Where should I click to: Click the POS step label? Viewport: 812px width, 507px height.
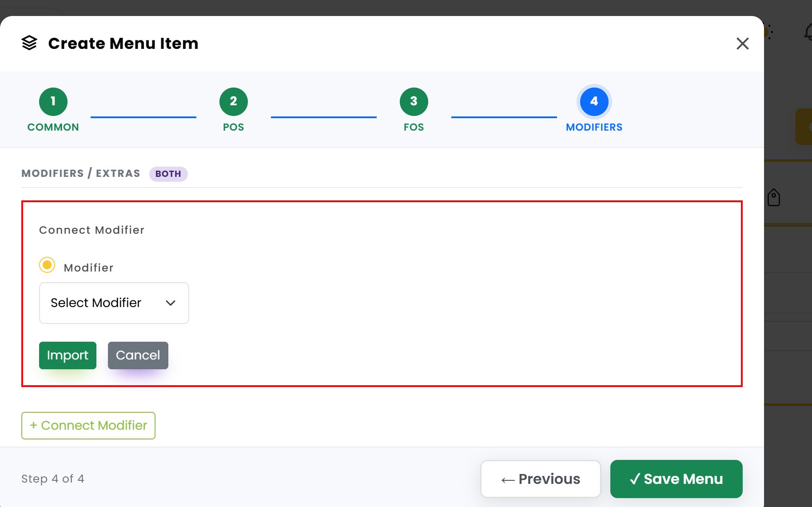click(x=234, y=127)
